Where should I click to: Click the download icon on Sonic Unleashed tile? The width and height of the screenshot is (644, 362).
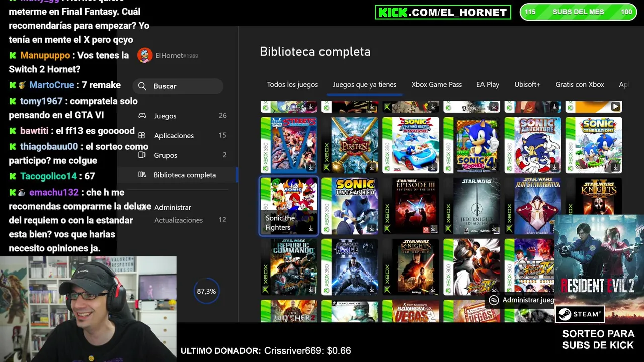(x=371, y=228)
